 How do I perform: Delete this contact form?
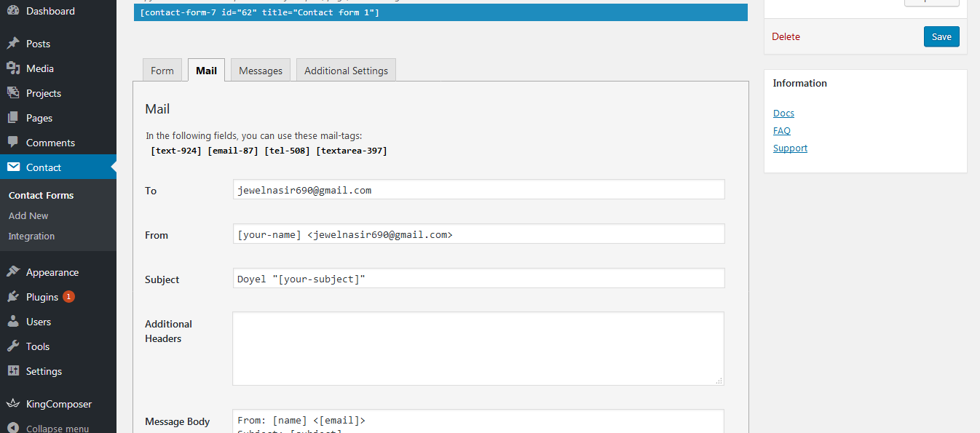(x=786, y=37)
